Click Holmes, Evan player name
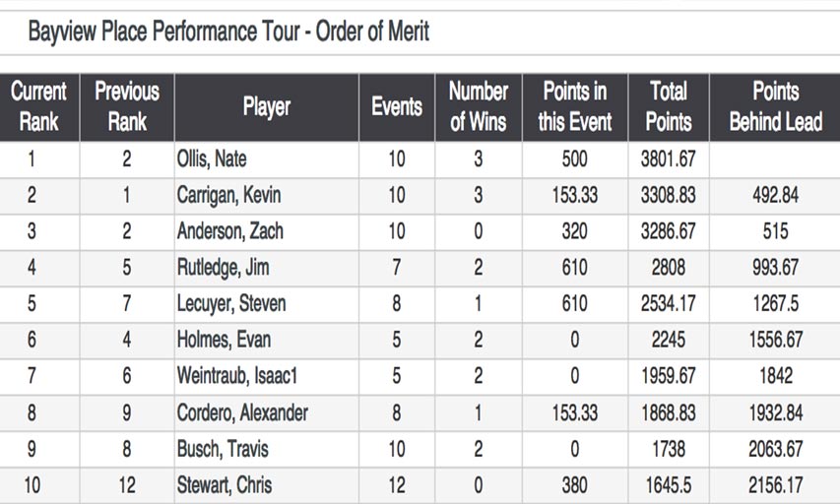Viewport: 840px width, 504px height. click(224, 340)
